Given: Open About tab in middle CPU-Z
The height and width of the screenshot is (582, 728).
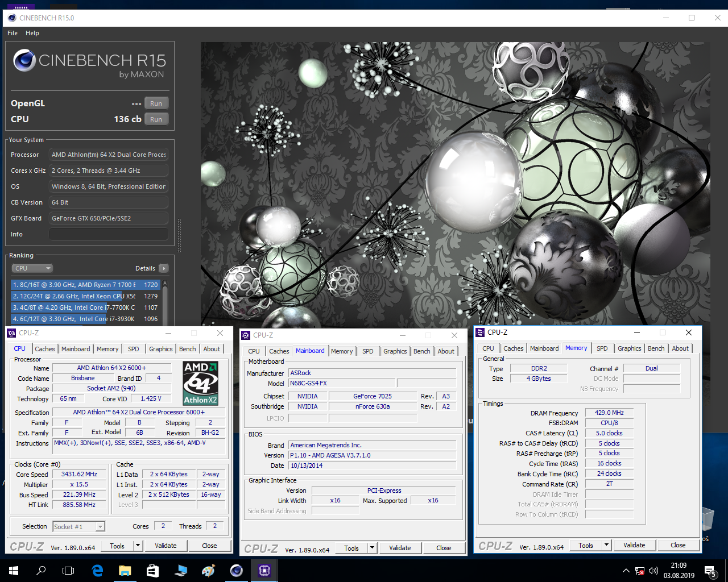Looking at the screenshot, I should [446, 351].
